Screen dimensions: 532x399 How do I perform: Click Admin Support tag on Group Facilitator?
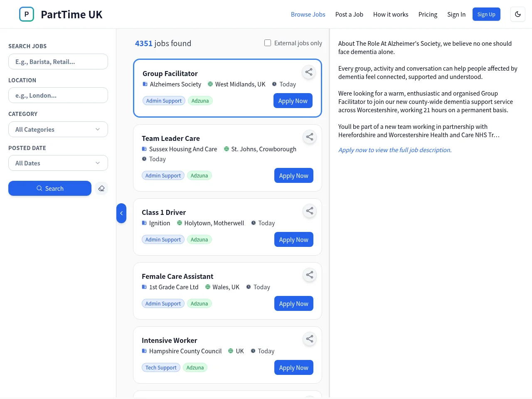click(164, 101)
